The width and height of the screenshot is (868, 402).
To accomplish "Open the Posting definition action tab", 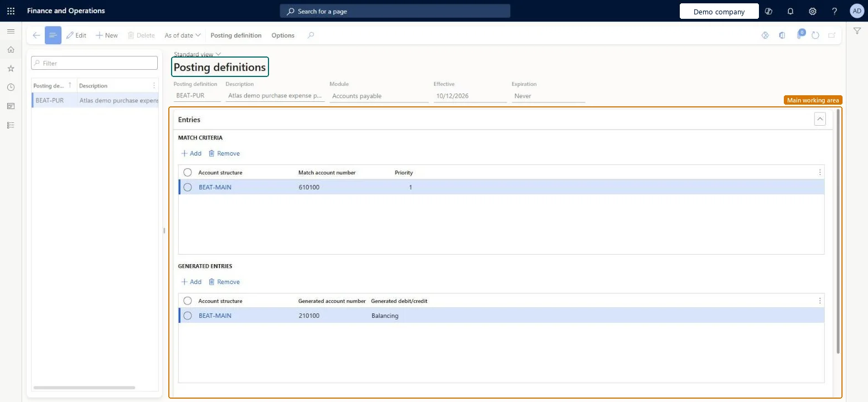I will tap(236, 35).
